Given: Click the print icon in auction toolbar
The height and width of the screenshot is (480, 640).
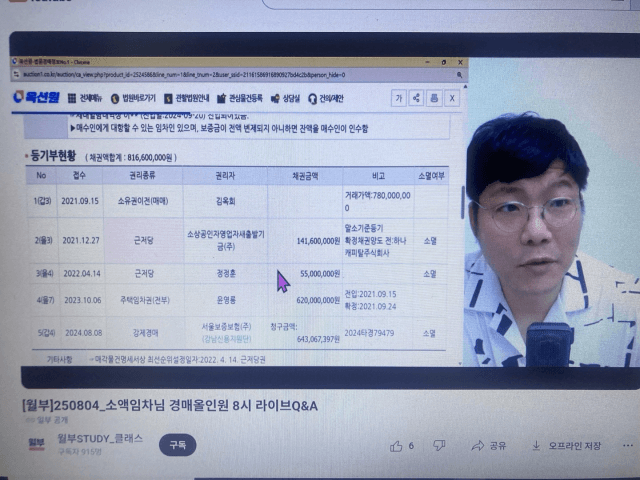Looking at the screenshot, I should pos(434,98).
